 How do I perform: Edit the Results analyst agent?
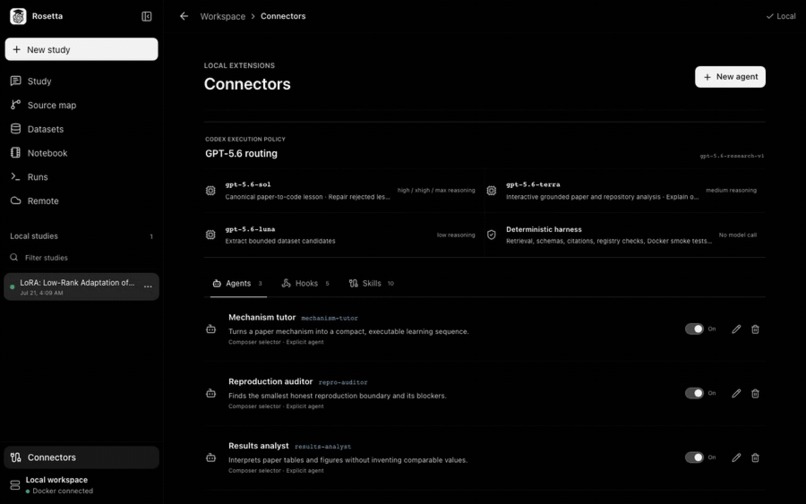(x=737, y=457)
